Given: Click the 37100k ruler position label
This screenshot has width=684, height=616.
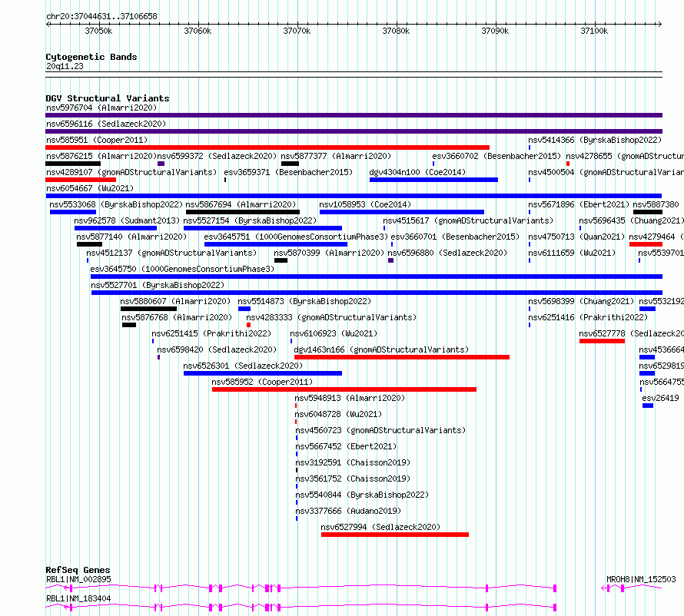Looking at the screenshot, I should click(594, 31).
